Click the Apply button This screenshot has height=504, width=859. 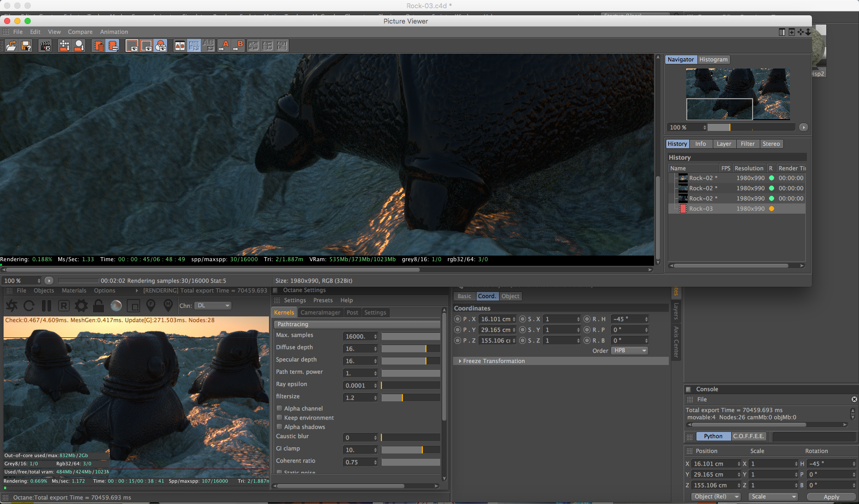pyautogui.click(x=831, y=497)
